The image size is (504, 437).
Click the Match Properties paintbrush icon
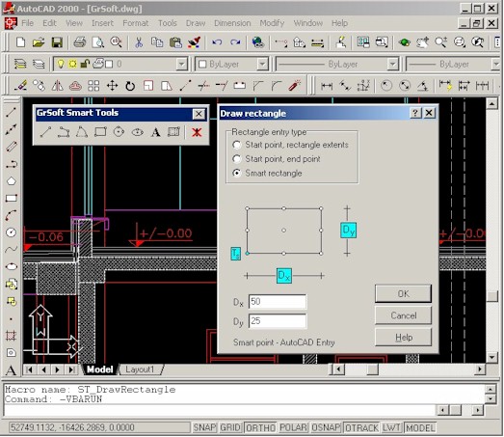coord(194,42)
